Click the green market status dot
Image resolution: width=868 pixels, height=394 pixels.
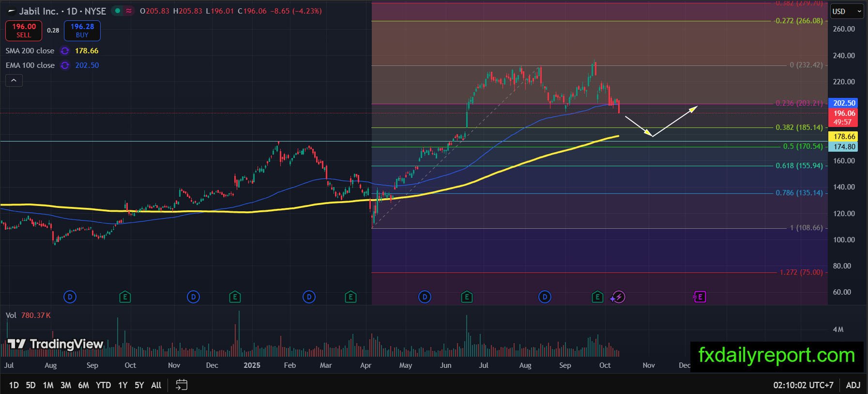(x=118, y=11)
